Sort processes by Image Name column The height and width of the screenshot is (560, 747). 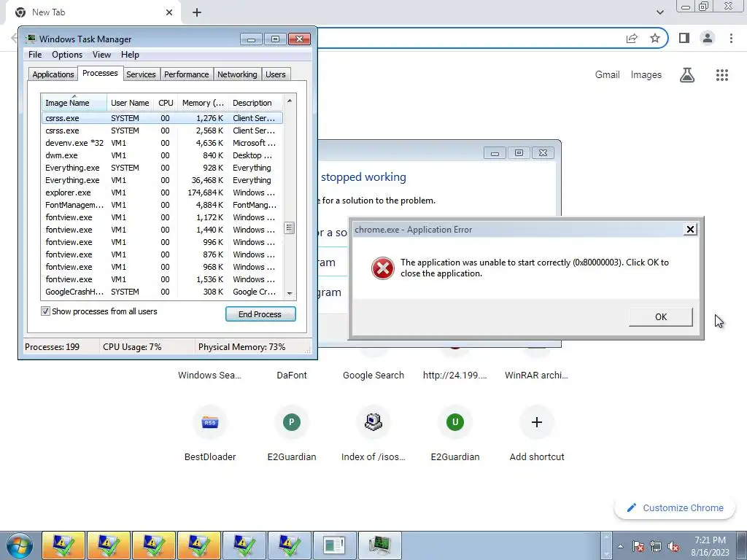click(x=74, y=102)
